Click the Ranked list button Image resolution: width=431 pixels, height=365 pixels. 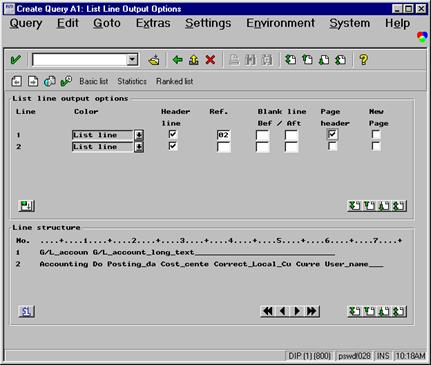(175, 81)
